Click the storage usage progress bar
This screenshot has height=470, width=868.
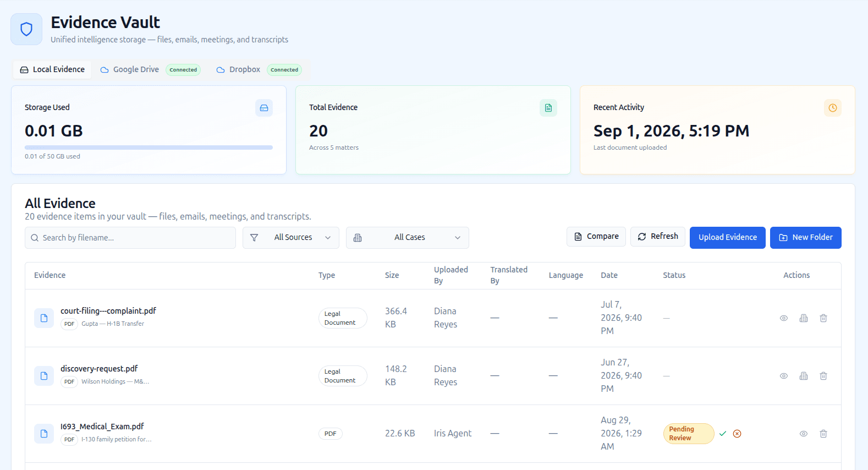click(x=149, y=147)
